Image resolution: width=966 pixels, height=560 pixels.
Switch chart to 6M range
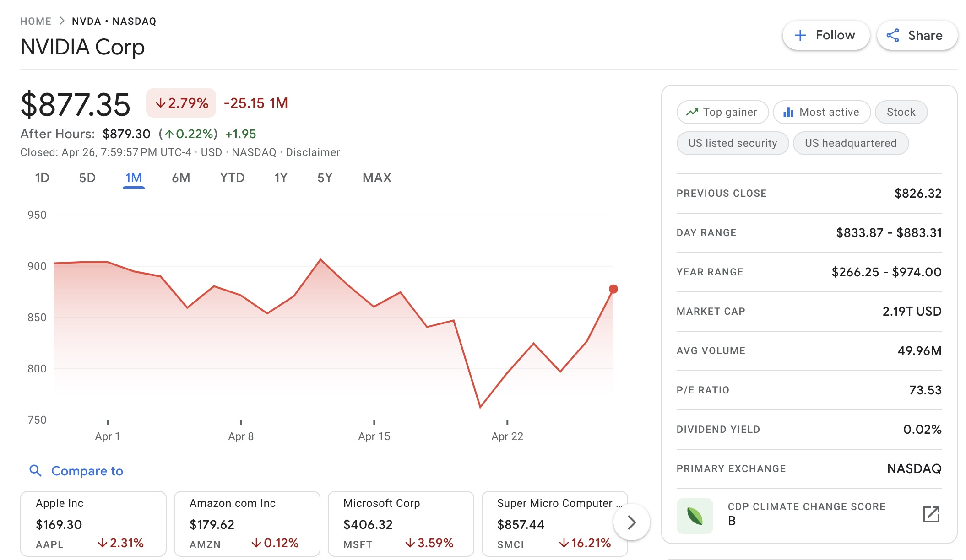181,178
